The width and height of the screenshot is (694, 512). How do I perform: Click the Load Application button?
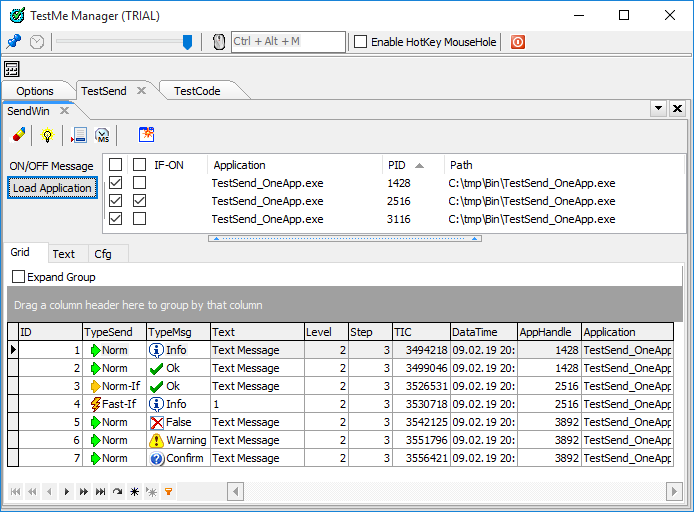52,188
